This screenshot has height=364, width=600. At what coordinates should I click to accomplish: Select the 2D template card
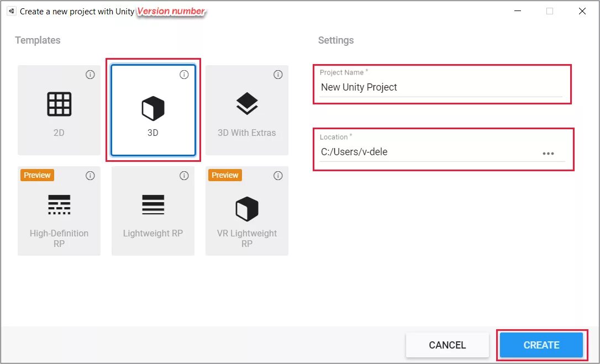59,110
